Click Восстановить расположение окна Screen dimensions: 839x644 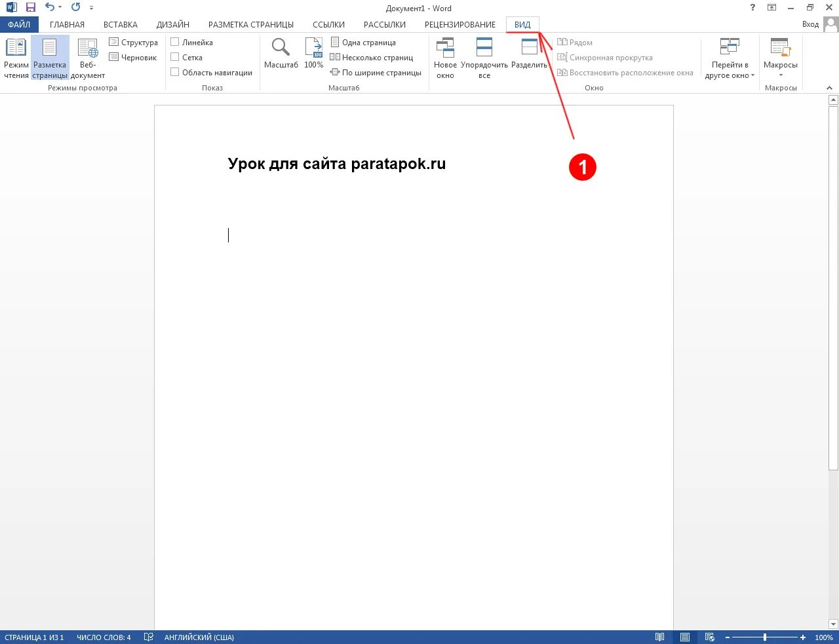click(x=625, y=73)
